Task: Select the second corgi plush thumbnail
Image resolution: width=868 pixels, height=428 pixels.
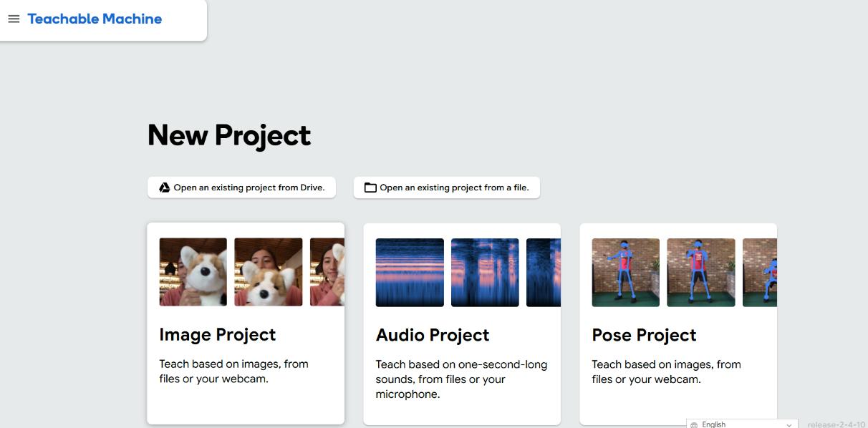Action: tap(269, 272)
